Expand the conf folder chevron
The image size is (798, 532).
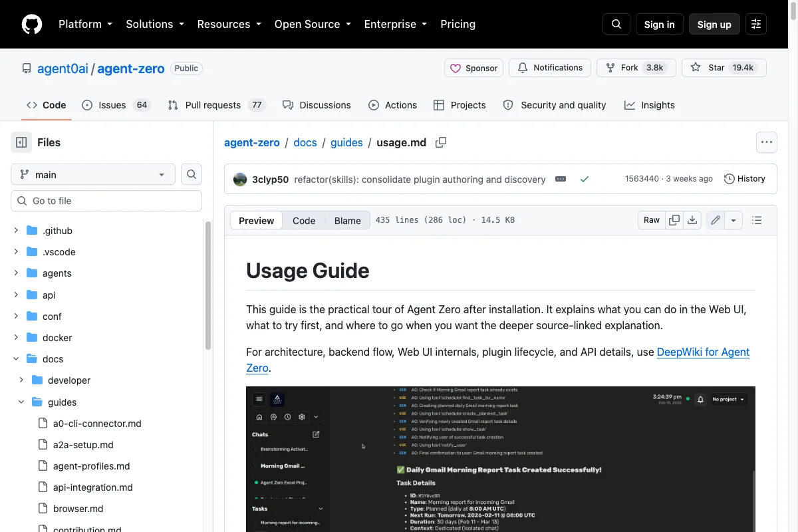pyautogui.click(x=16, y=317)
